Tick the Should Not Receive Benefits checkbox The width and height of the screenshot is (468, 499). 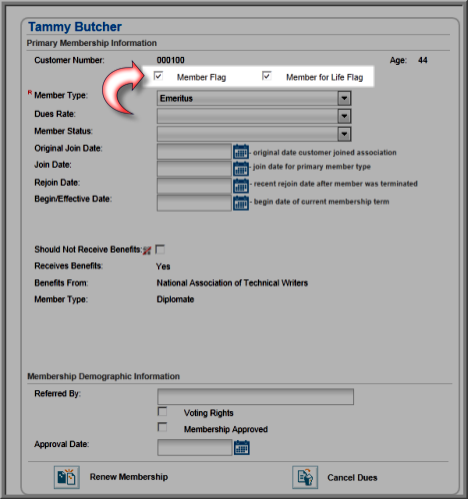point(160,249)
